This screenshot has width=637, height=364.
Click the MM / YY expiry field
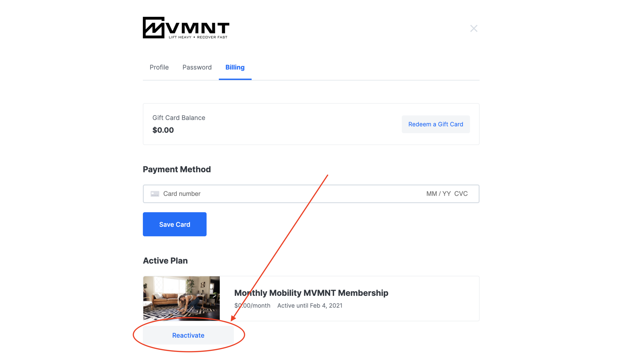438,194
